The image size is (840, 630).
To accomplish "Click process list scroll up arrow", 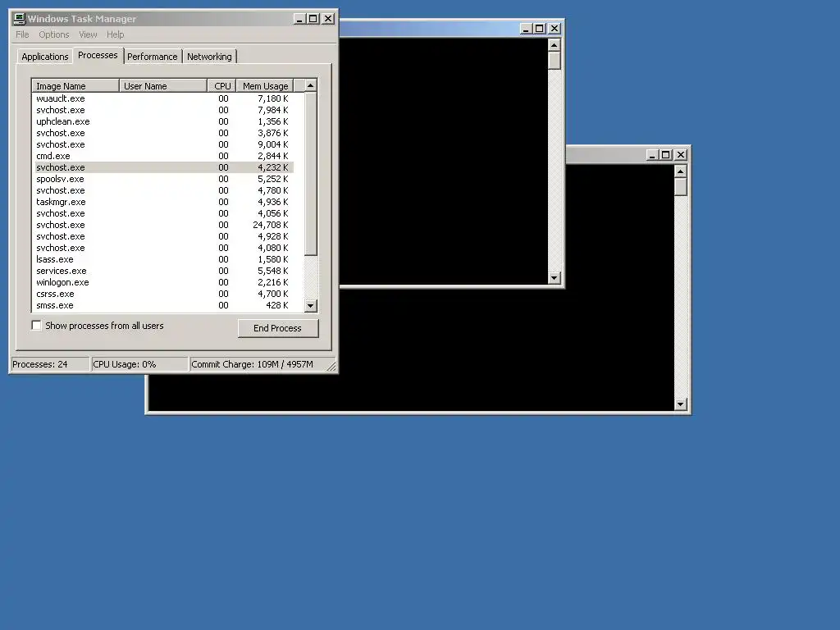I will 311,85.
